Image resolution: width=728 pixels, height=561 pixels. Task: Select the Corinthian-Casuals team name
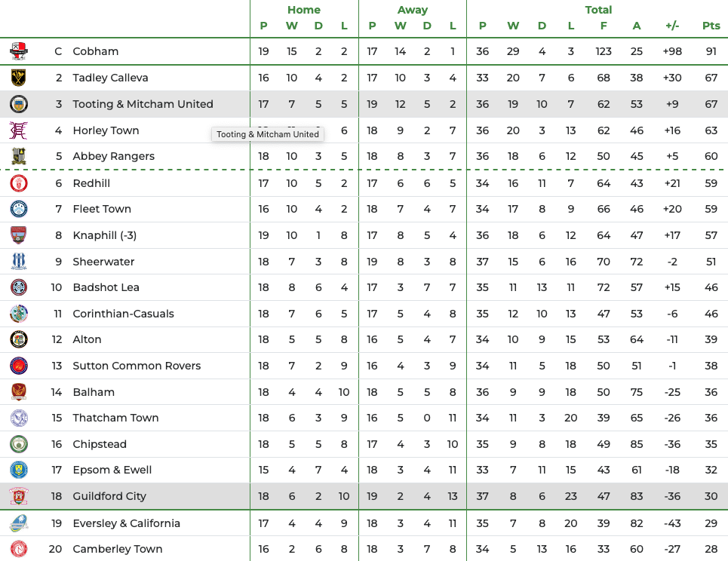click(123, 314)
